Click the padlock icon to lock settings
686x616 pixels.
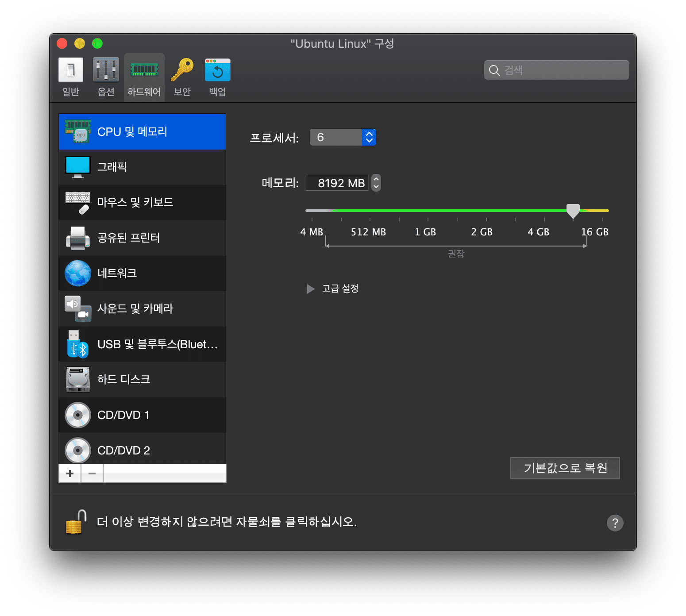76,522
